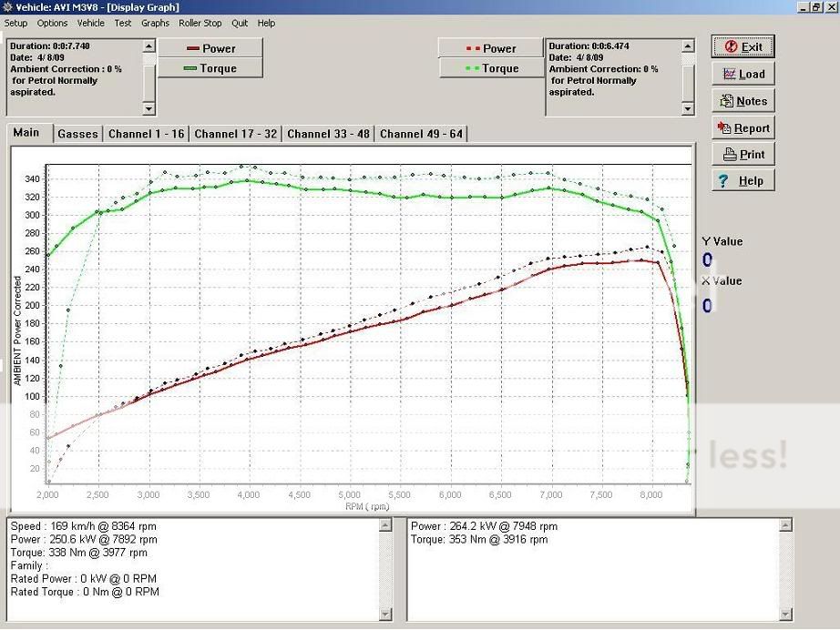Open the Channel 1 - 16 tab
Viewport: 840px width, 630px height.
147,134
